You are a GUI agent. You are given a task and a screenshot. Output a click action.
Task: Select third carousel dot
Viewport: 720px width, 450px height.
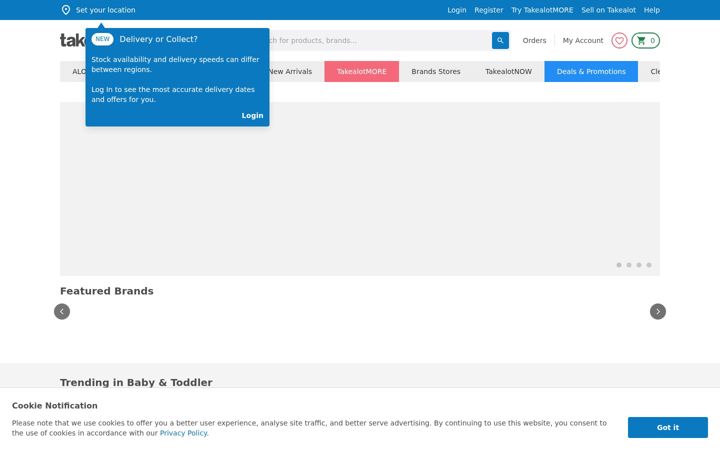coord(639,265)
